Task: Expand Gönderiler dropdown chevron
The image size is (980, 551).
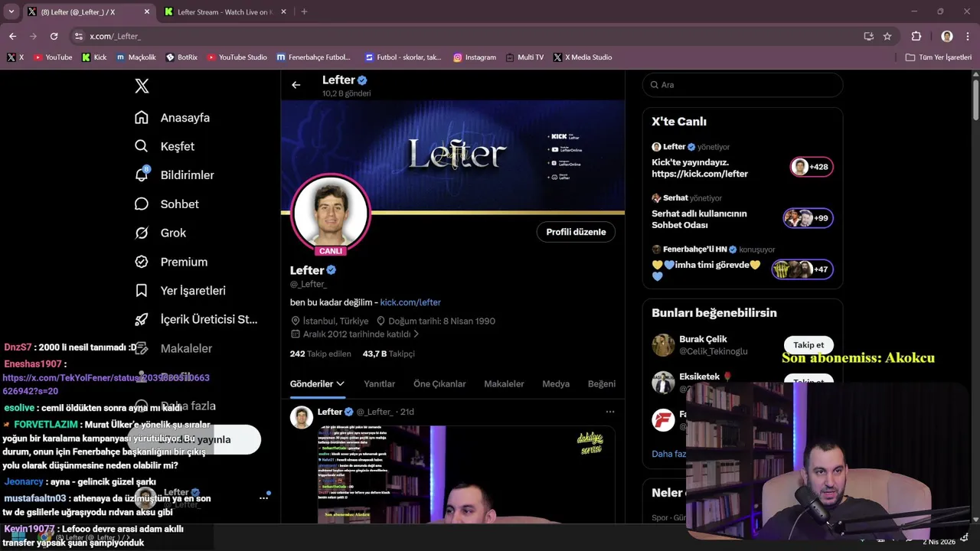Action: [x=340, y=384]
